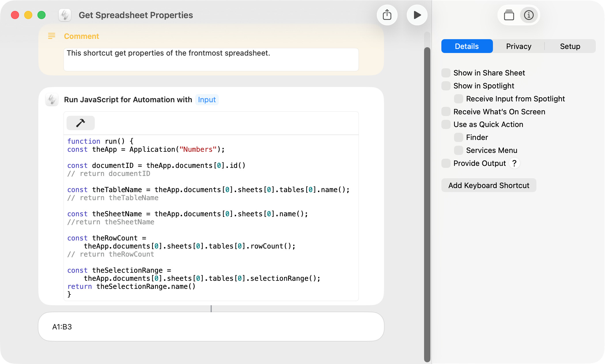Select the Input variable token
Screen dimensions: 605x364
click(207, 100)
